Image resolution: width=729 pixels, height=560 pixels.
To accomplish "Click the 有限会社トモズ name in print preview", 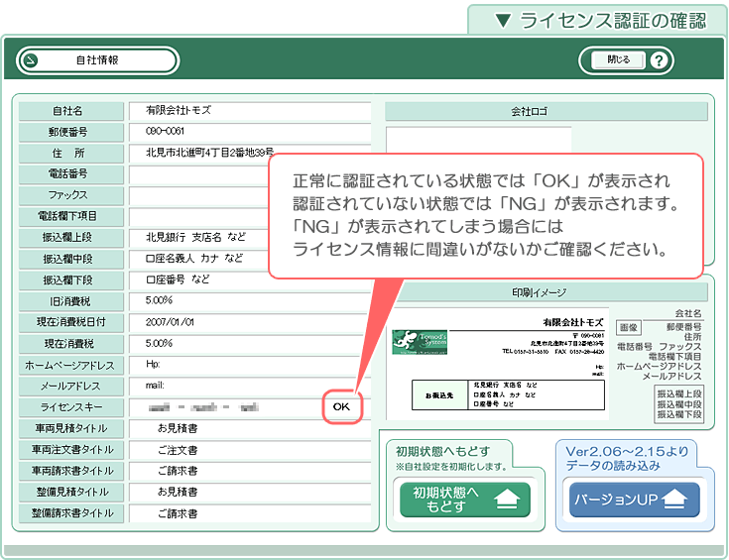I will pos(573,322).
